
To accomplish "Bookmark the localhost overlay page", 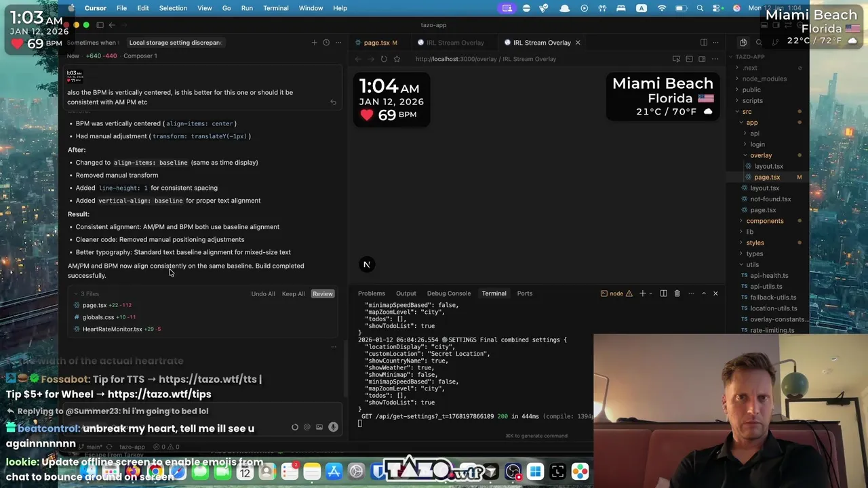I will pyautogui.click(x=397, y=59).
